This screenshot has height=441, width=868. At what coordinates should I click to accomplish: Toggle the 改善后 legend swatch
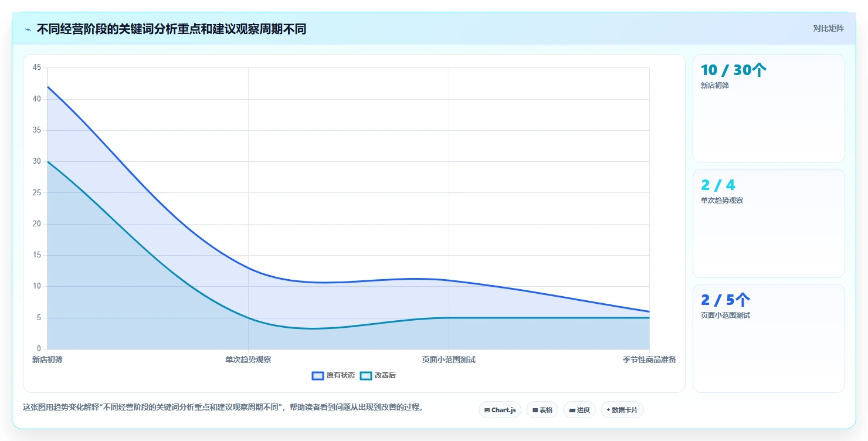pyautogui.click(x=366, y=375)
